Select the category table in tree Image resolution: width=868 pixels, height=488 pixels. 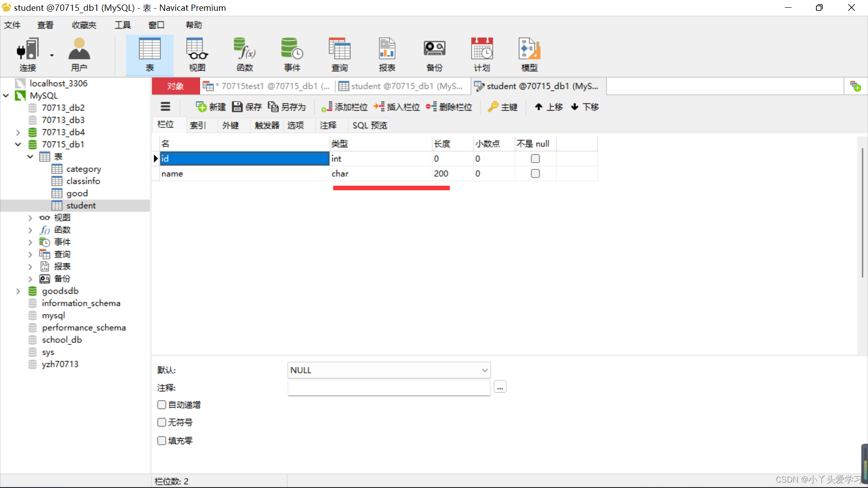click(x=84, y=169)
